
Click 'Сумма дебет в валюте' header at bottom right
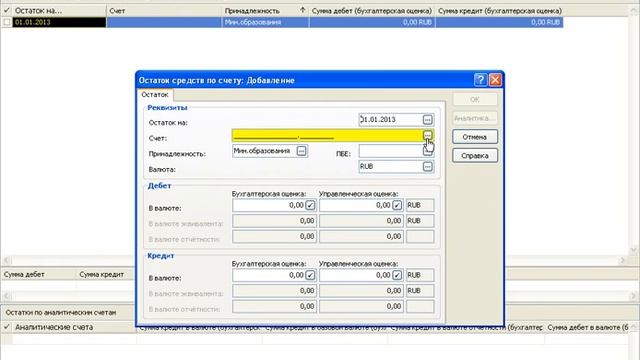[588, 327]
